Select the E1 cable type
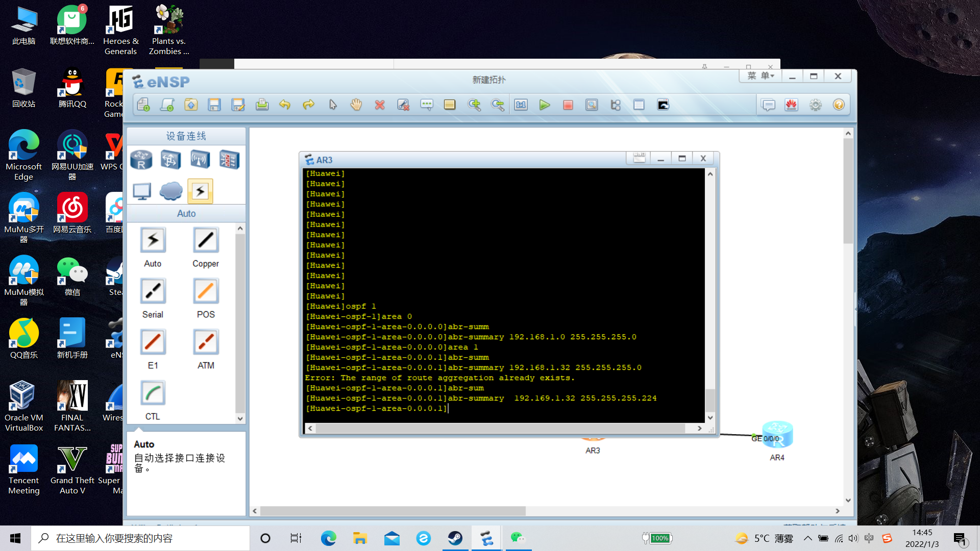Screen dimensions: 980x551 153,349
